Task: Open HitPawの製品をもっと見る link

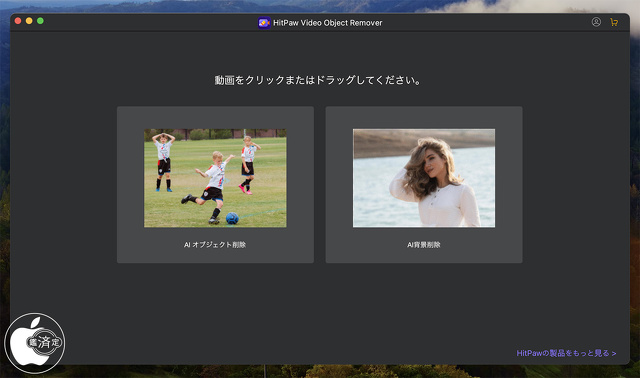Action: [x=566, y=353]
